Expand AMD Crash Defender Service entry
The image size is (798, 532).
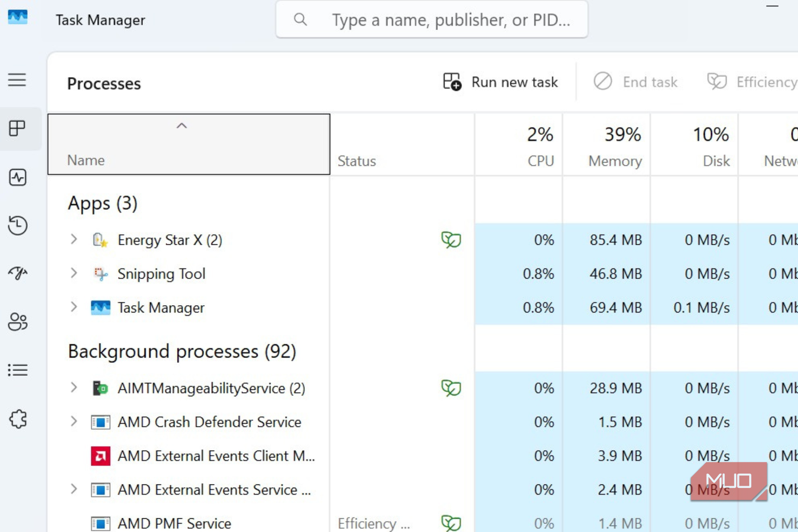(x=74, y=422)
